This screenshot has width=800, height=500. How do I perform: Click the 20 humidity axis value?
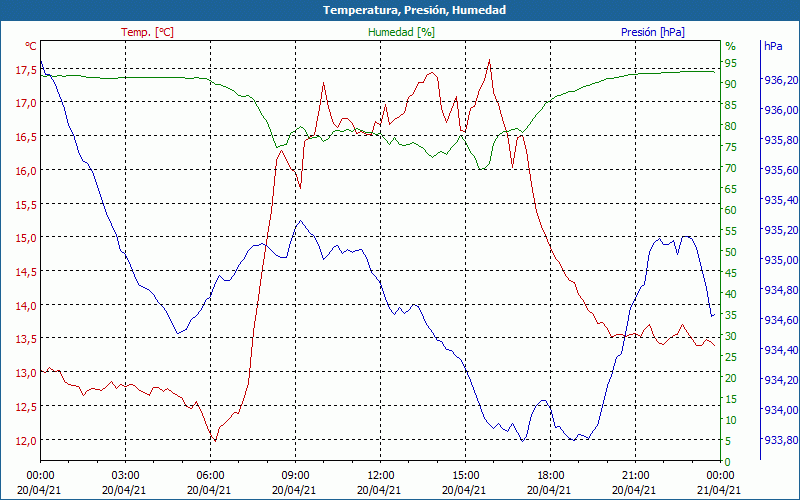(731, 378)
